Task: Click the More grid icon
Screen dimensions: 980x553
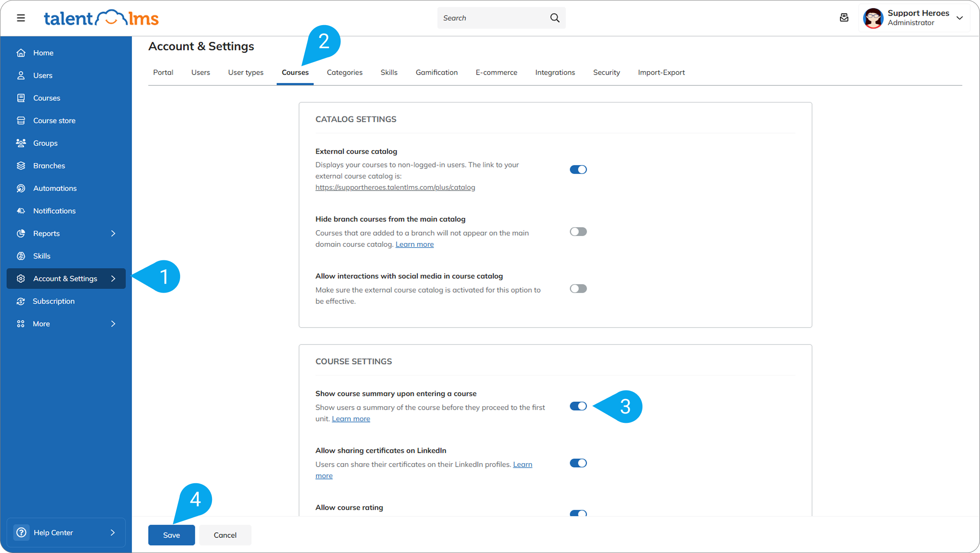Action: (x=21, y=324)
